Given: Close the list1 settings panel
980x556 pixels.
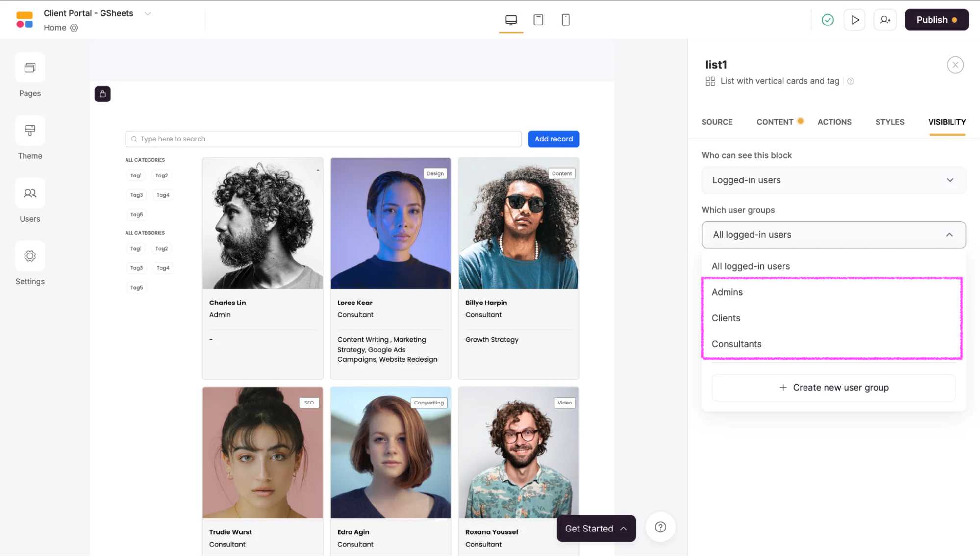Looking at the screenshot, I should (955, 65).
